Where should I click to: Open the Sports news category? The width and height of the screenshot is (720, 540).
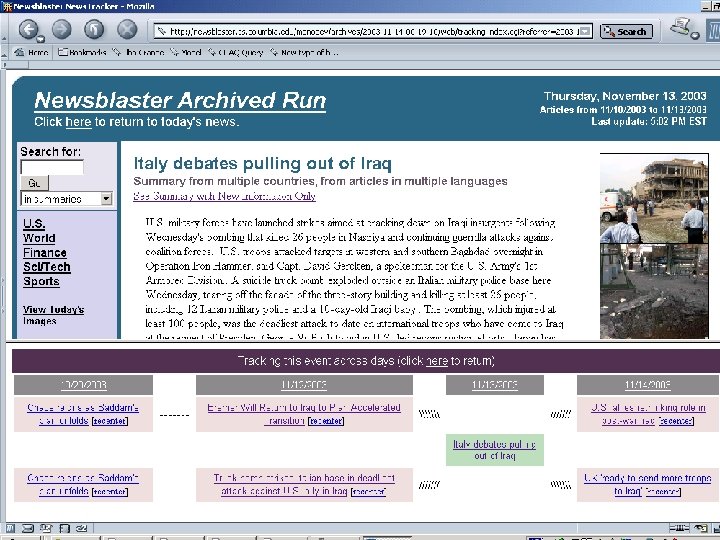click(x=41, y=281)
